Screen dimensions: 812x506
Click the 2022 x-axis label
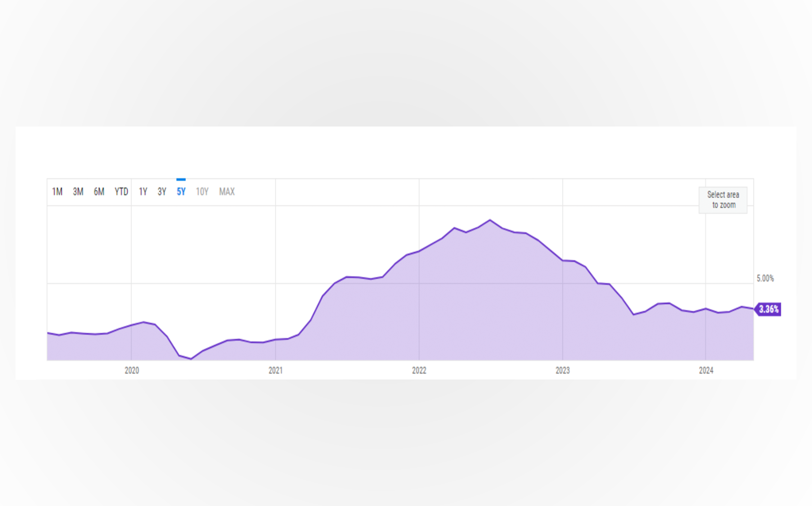[419, 370]
